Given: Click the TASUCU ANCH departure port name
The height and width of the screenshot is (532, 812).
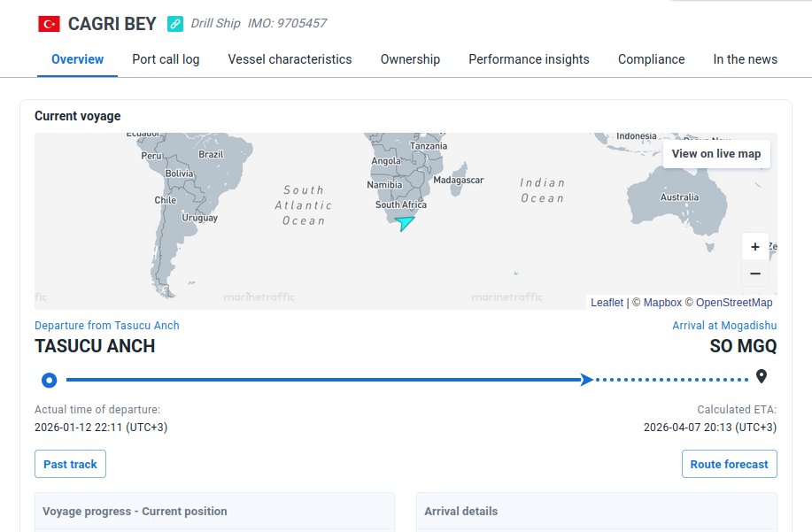Looking at the screenshot, I should [x=95, y=346].
